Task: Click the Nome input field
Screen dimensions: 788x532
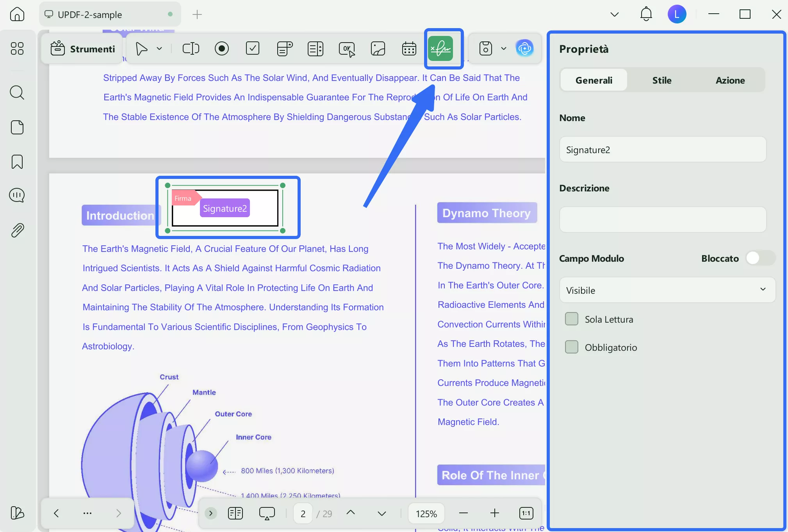Action: (x=662, y=150)
